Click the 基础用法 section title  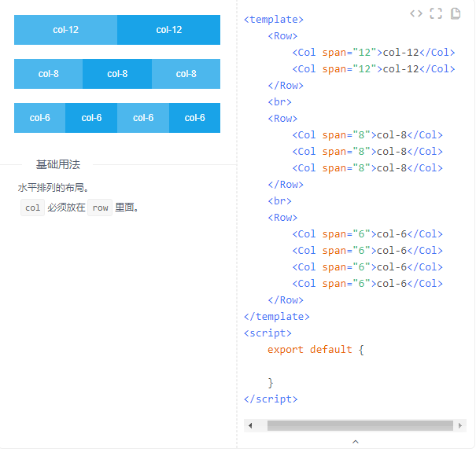click(58, 164)
